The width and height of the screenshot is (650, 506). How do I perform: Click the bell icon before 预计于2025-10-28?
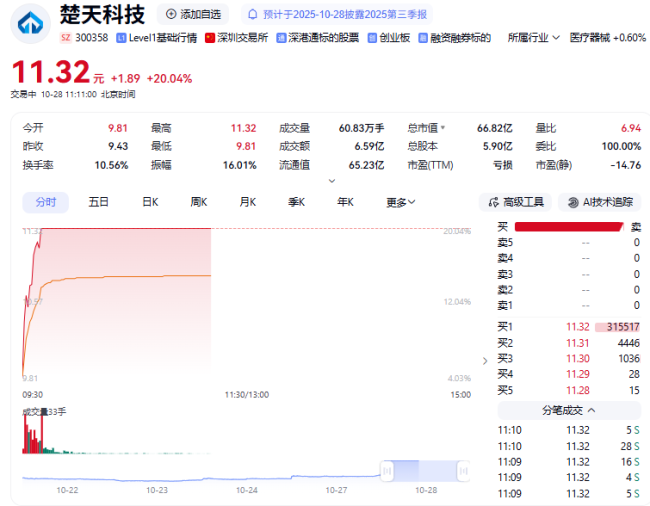252,14
